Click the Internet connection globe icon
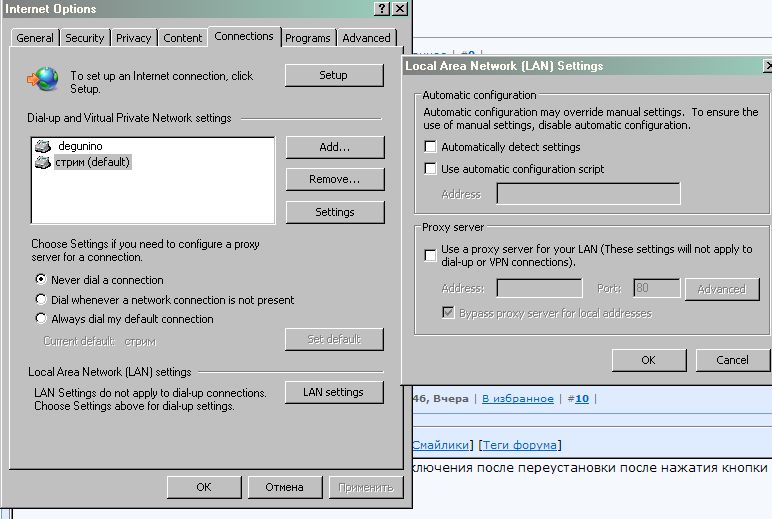The width and height of the screenshot is (772, 519). (x=43, y=79)
